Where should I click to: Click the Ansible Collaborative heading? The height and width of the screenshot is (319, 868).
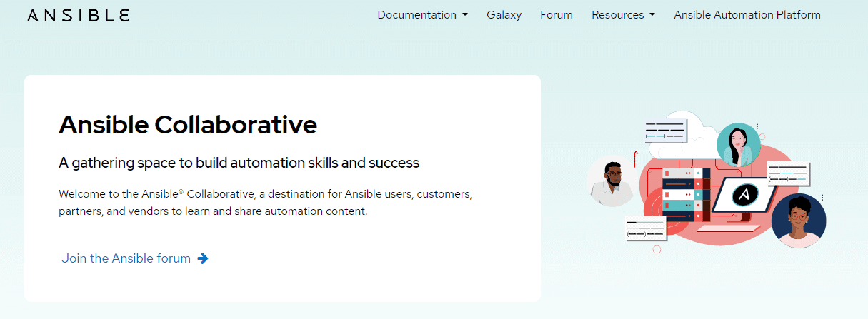point(188,125)
